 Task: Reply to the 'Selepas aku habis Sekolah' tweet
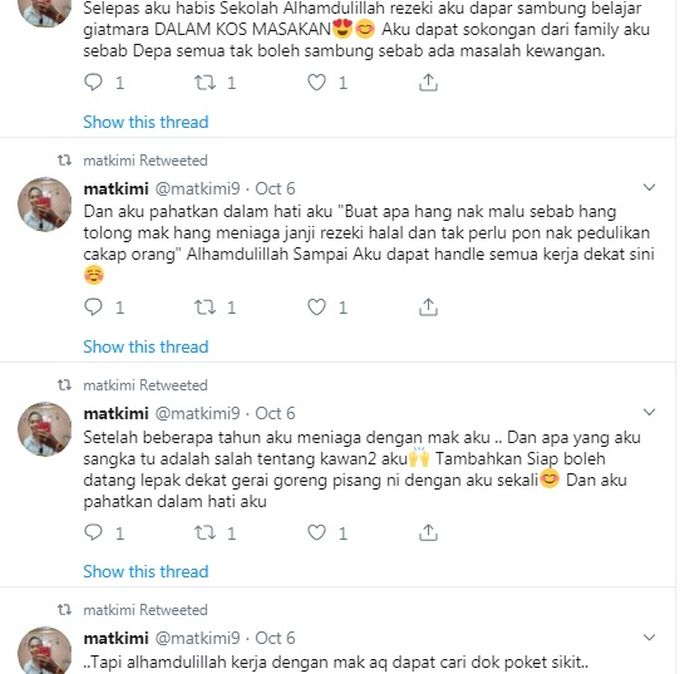click(x=93, y=83)
